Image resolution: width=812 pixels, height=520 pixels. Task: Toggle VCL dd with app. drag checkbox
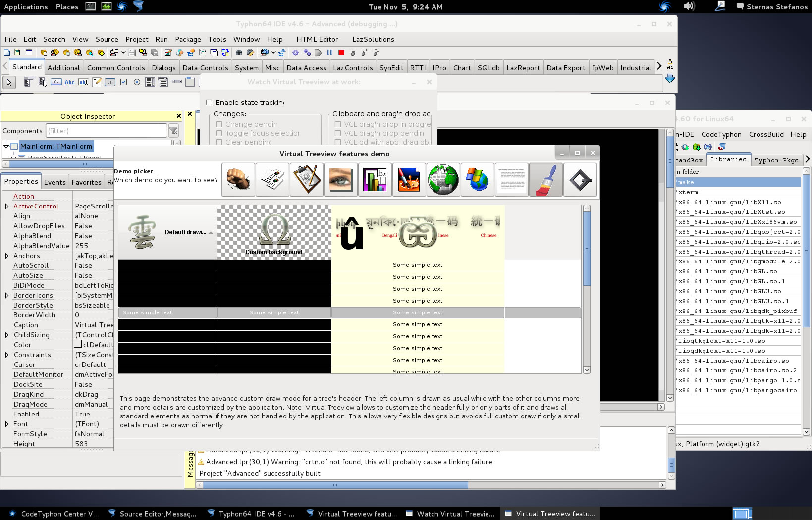[x=338, y=142]
